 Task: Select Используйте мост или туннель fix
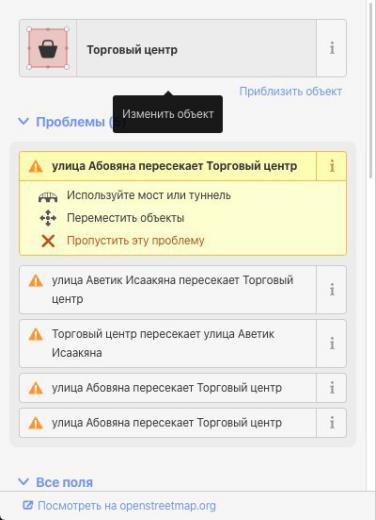tap(149, 195)
